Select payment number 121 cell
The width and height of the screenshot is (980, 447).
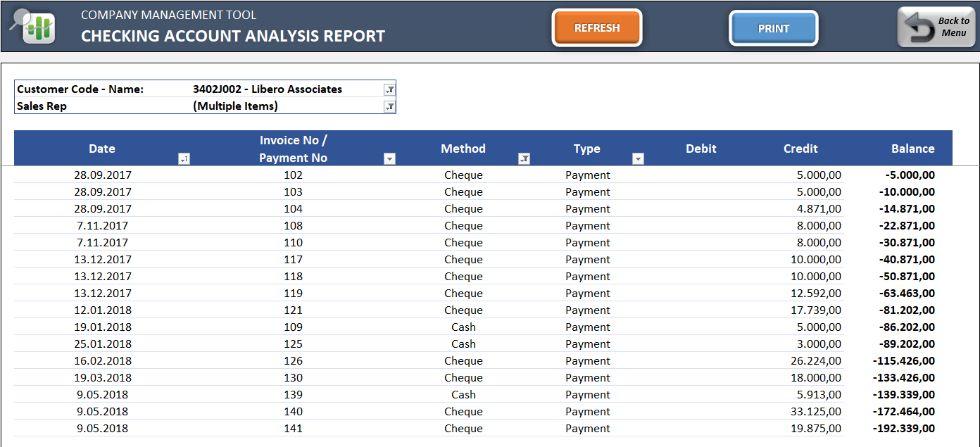293,310
